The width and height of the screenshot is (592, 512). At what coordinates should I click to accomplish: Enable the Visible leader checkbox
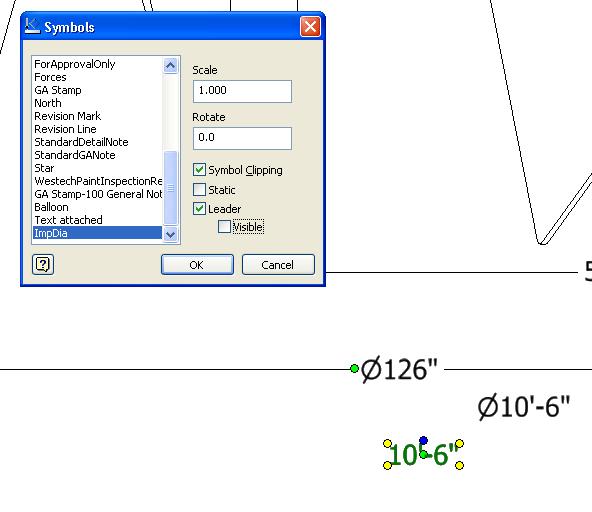click(x=224, y=227)
